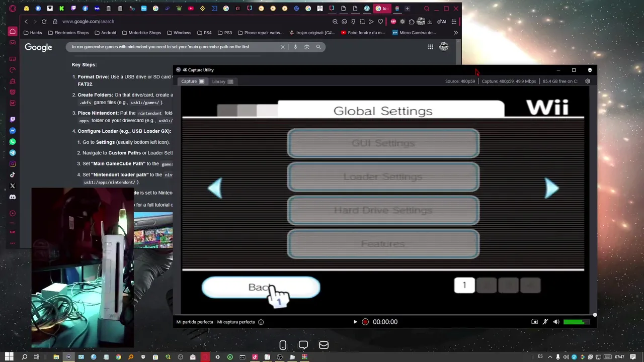The height and width of the screenshot is (362, 644).
Task: Toggle microphone mute in 4K Capture Utility
Action: pos(545,322)
